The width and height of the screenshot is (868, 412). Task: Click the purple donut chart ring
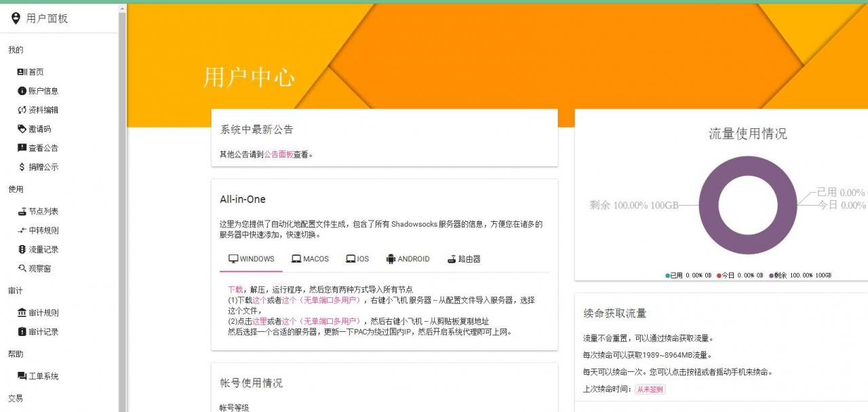click(x=709, y=205)
